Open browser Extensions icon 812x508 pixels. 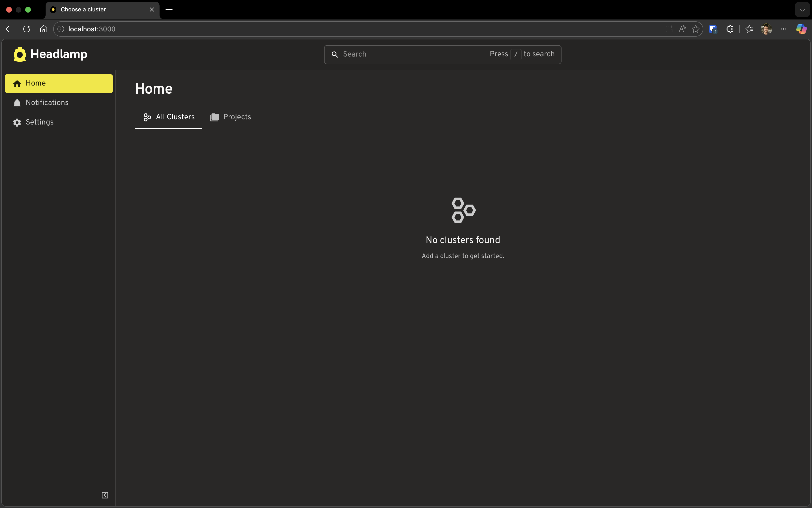[x=730, y=29]
